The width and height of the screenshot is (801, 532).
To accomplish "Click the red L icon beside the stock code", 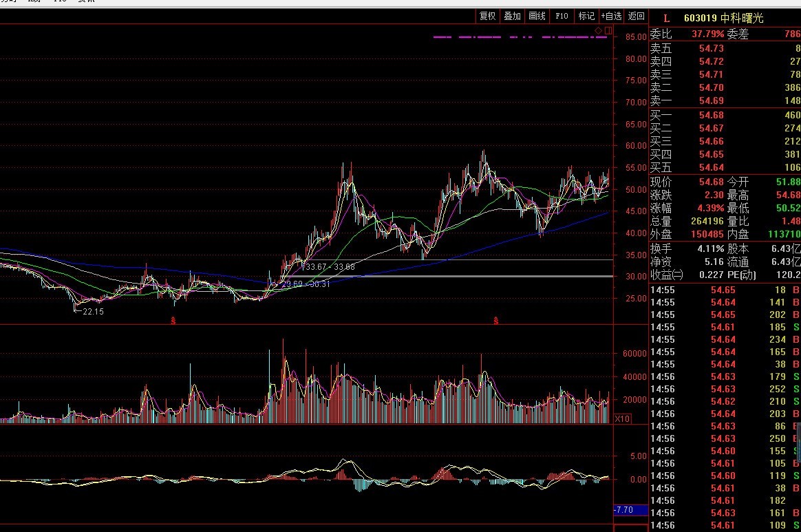I will [x=666, y=19].
